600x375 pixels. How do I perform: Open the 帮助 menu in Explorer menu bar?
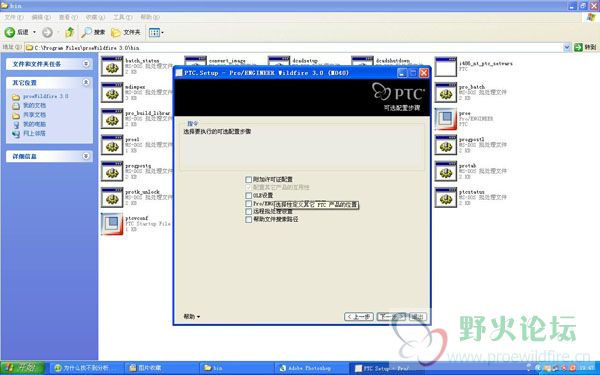[150, 17]
